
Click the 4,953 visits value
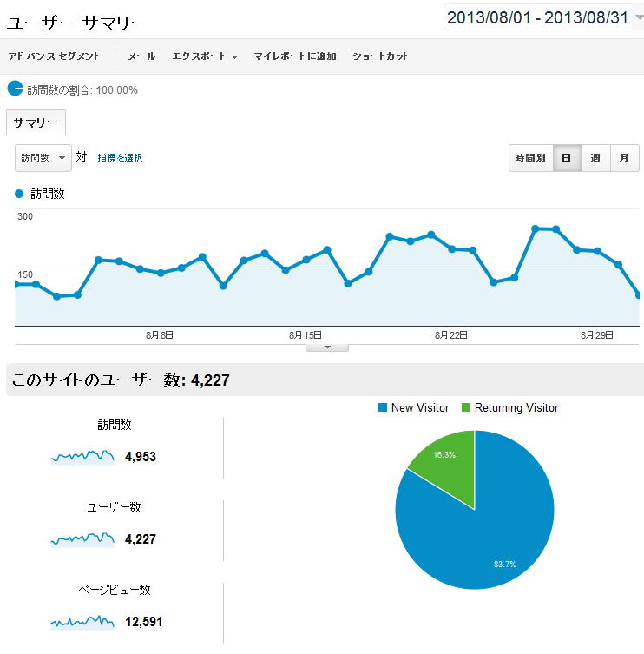pos(141,457)
